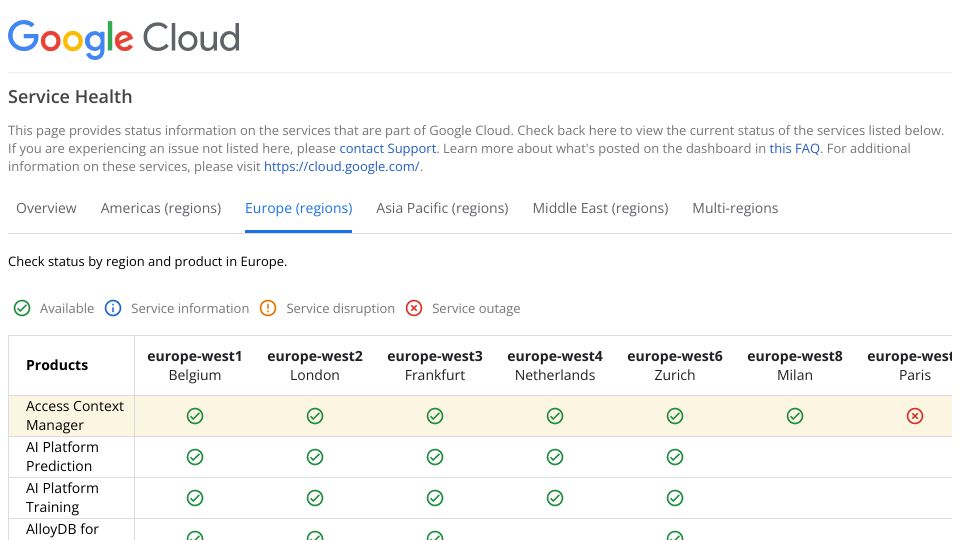Click AI Platform Training status for Frankfurt

(435, 498)
